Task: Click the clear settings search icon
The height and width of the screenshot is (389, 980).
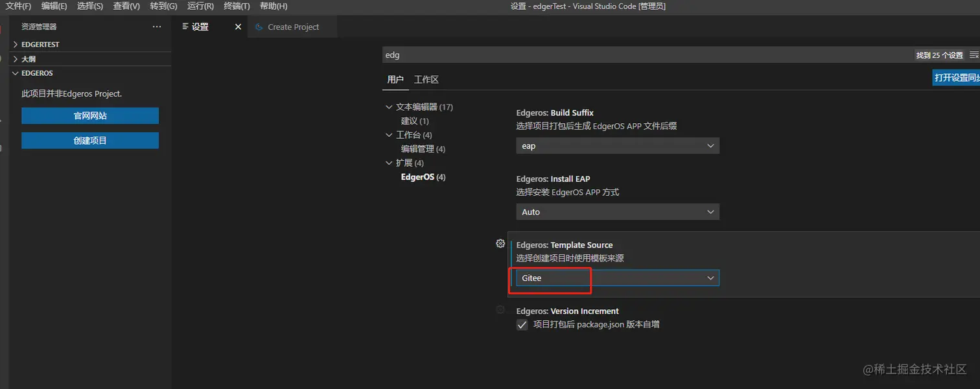Action: coord(974,55)
